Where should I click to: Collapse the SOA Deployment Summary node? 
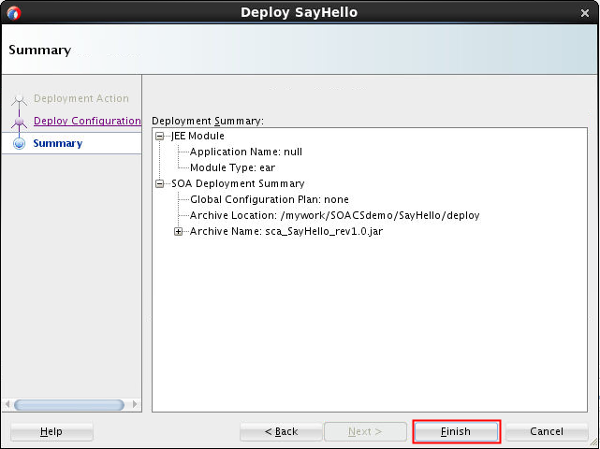(160, 184)
